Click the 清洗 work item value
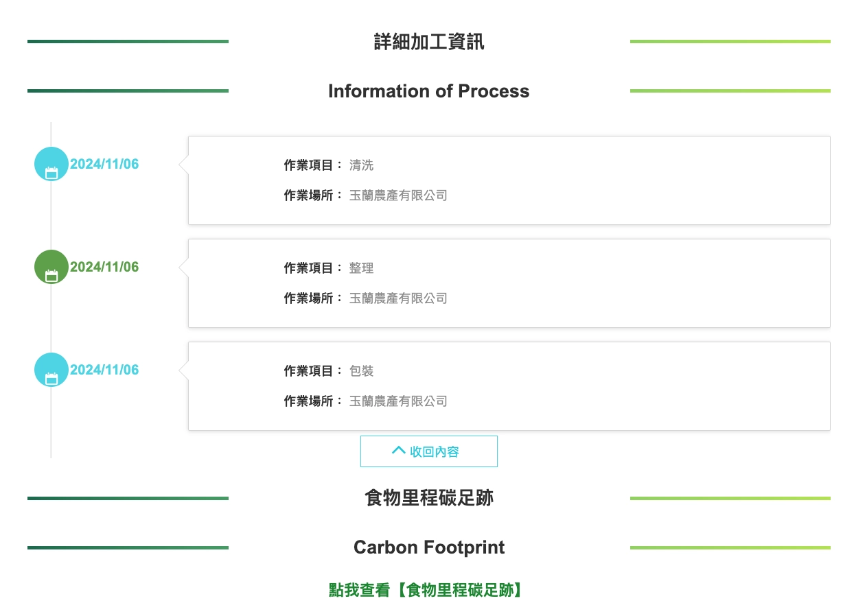Screen dimensions: 854x616 pos(361,165)
